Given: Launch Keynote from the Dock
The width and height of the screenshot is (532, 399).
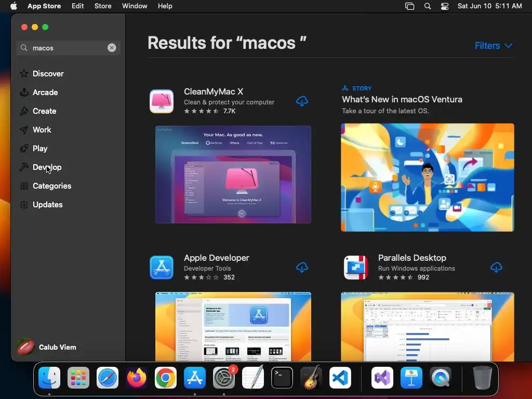Looking at the screenshot, I should [411, 378].
